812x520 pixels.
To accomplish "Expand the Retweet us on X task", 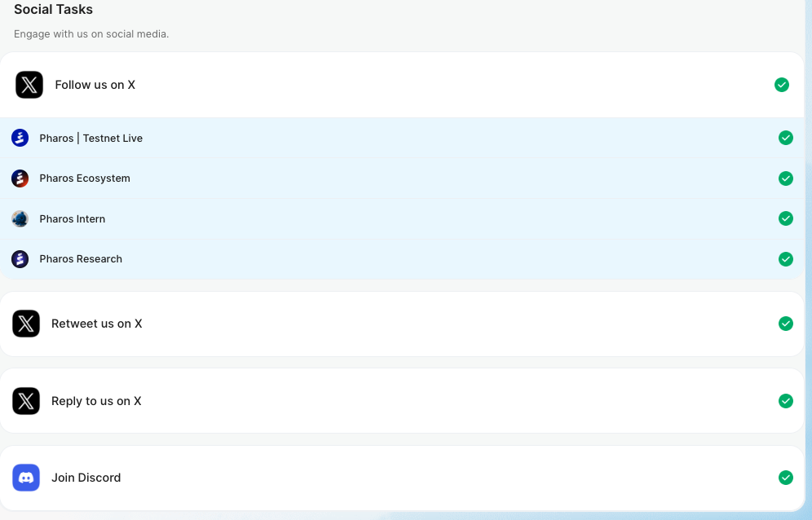I will (x=96, y=324).
